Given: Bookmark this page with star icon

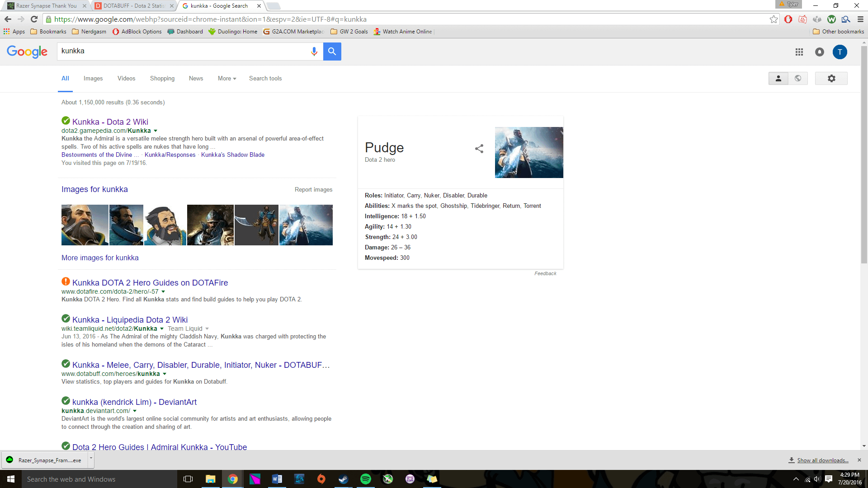Looking at the screenshot, I should click(x=774, y=19).
